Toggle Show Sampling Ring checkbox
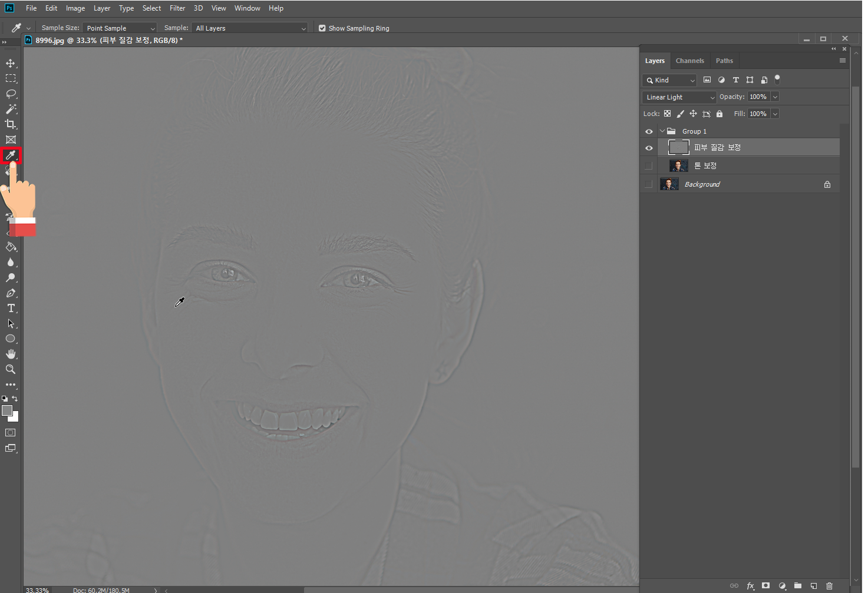 click(322, 28)
